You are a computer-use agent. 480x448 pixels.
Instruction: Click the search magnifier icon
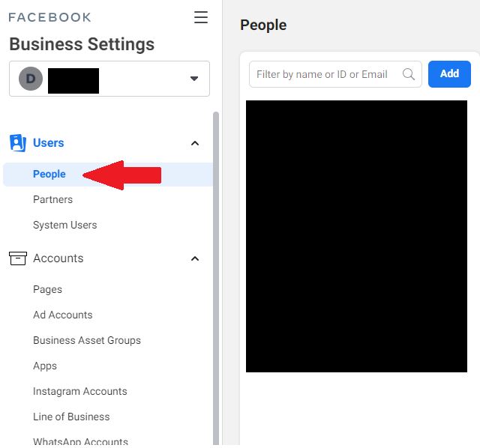(x=408, y=74)
